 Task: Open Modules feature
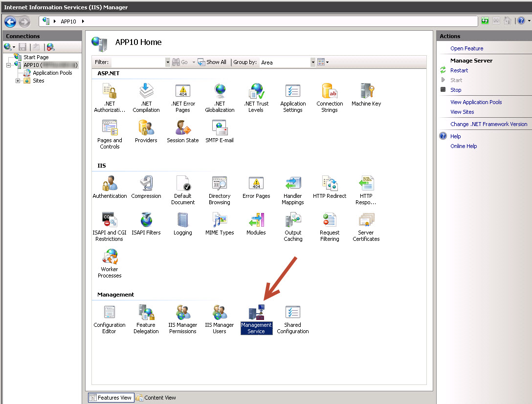click(x=256, y=224)
